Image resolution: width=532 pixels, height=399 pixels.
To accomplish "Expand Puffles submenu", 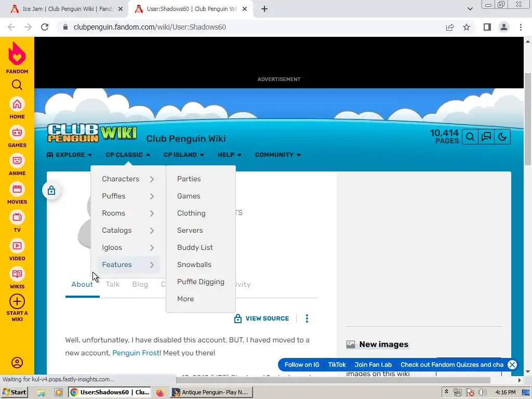I will 128,196.
